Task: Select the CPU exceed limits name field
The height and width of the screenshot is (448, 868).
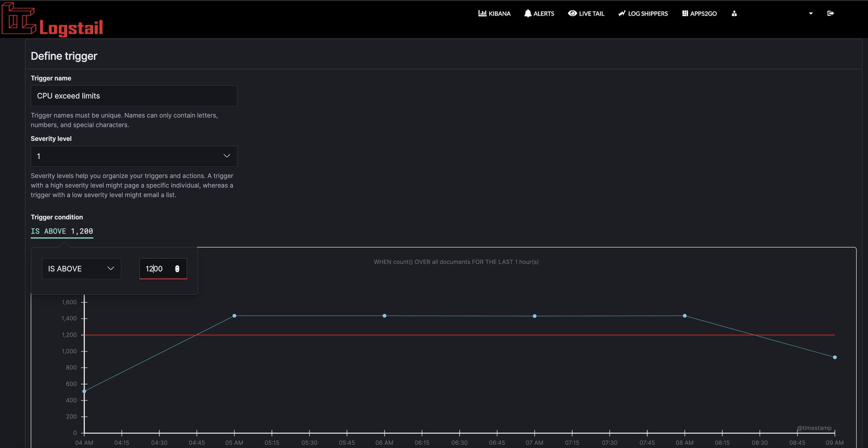Action: point(134,96)
